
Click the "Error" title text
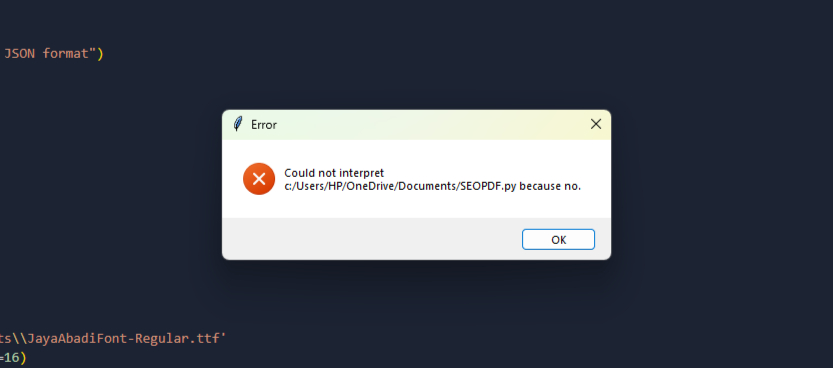tap(264, 125)
